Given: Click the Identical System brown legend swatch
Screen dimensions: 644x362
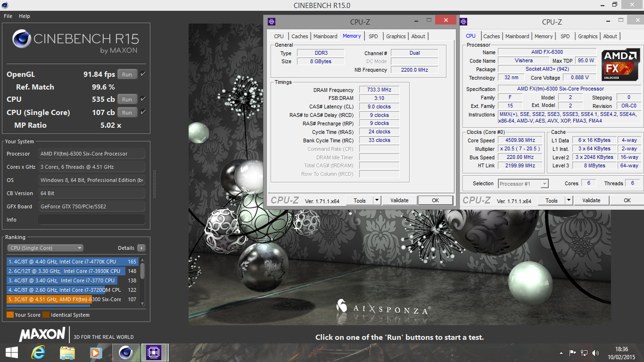Looking at the screenshot, I should point(46,315).
